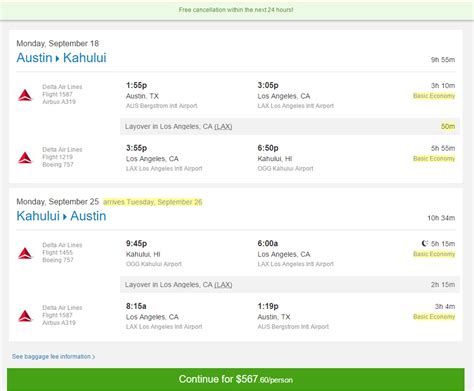Click Basic Economy label on Austin 1:55p flight
The width and height of the screenshot is (474, 391).
coord(434,96)
